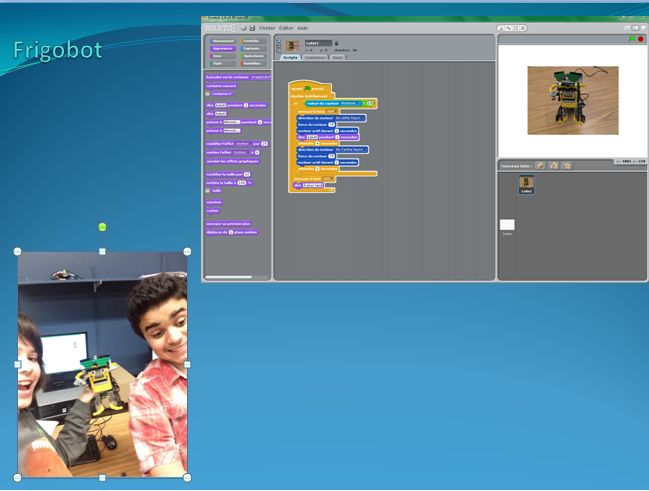Click the sprite name field Lutin1
This screenshot has height=491, width=649.
click(x=318, y=43)
